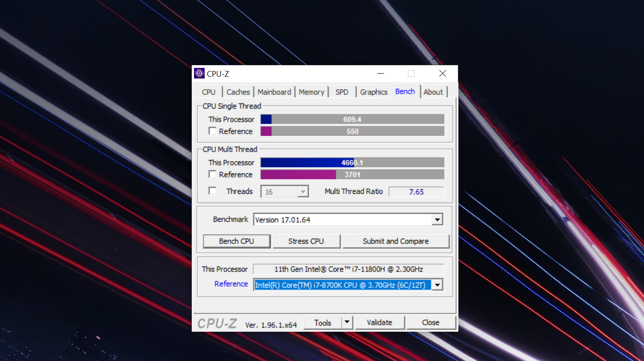Click version text Ver. 1.96.1.x64
This screenshot has height=361, width=644.
click(271, 325)
